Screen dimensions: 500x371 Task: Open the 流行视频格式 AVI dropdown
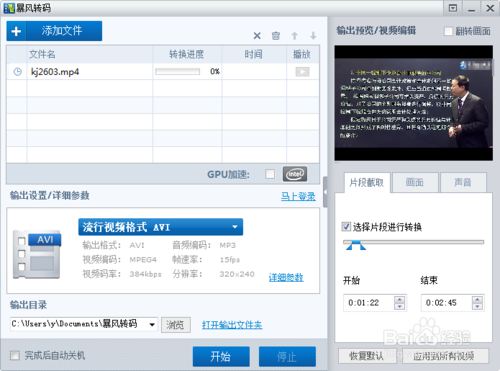click(x=161, y=227)
